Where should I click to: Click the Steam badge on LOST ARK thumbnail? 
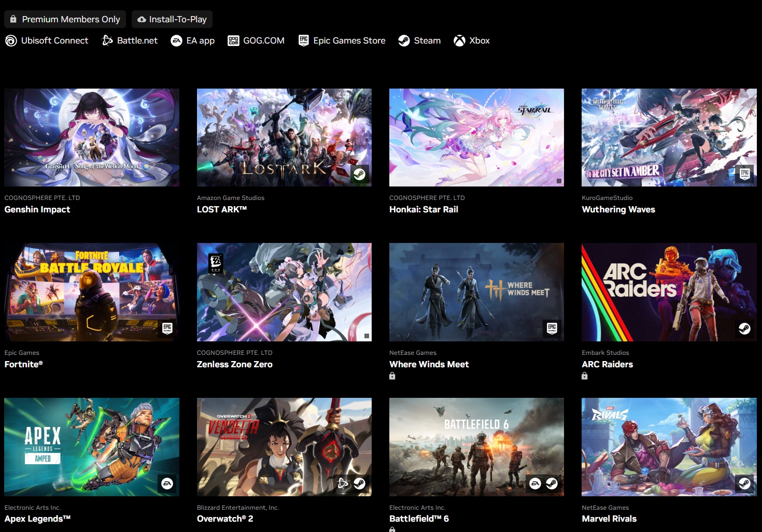pos(359,175)
